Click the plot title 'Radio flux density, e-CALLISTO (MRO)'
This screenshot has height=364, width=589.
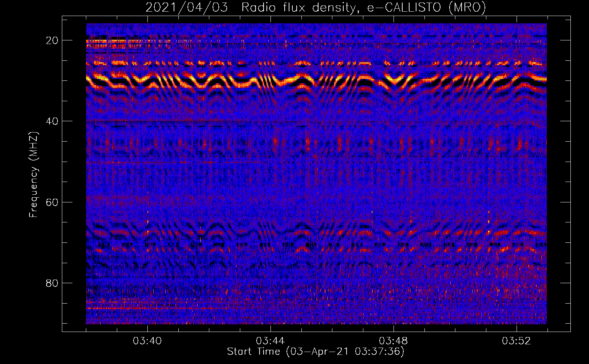point(364,8)
